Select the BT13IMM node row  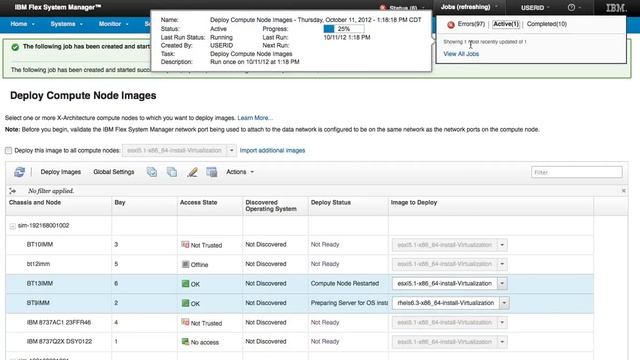(x=300, y=283)
